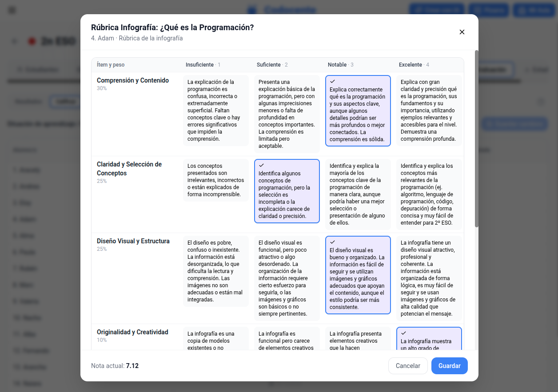
Task: Select Insuficiente for Comprensión y Contenido
Action: 216,111
